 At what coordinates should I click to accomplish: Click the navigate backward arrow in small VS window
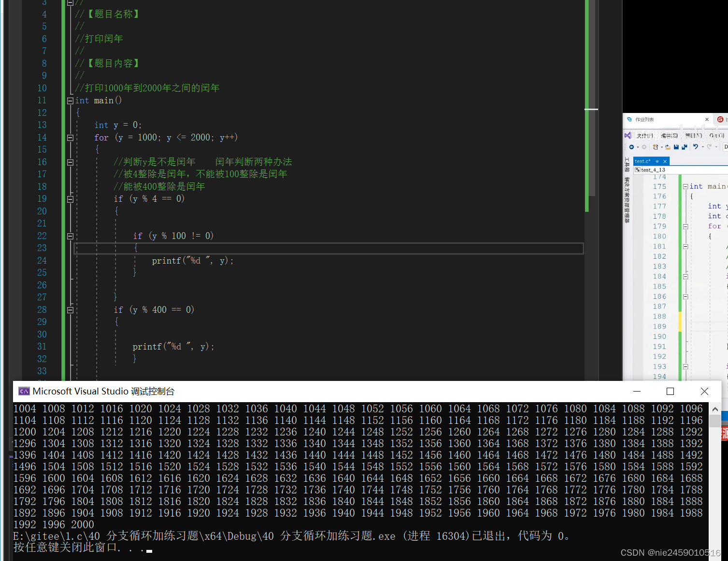tap(631, 147)
